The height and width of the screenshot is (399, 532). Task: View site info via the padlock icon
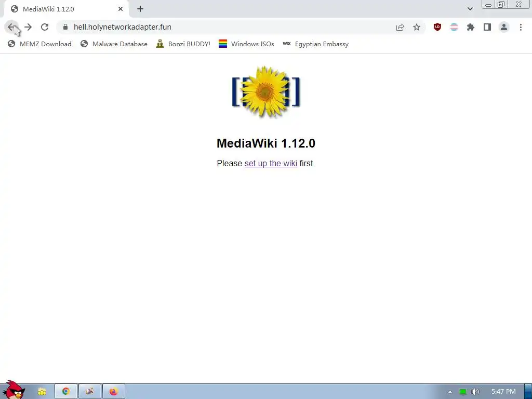65,27
